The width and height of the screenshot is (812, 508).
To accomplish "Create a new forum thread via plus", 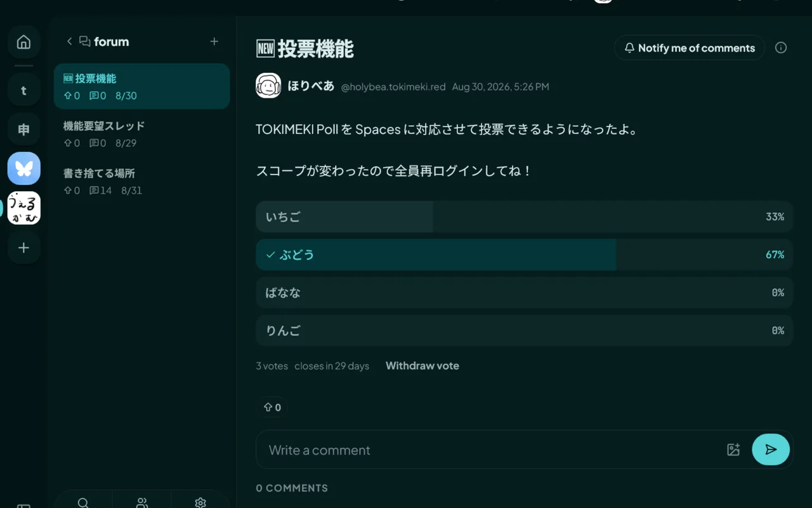I will click(x=214, y=41).
